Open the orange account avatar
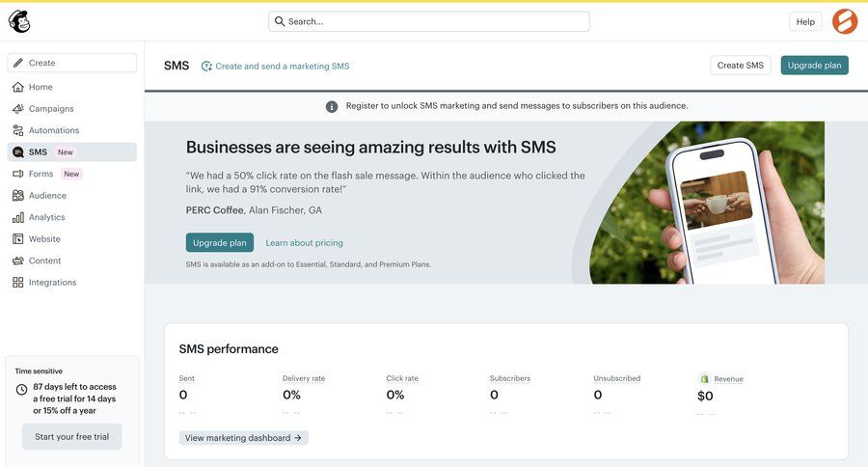Screen dimensions: 868x467 point(845,21)
